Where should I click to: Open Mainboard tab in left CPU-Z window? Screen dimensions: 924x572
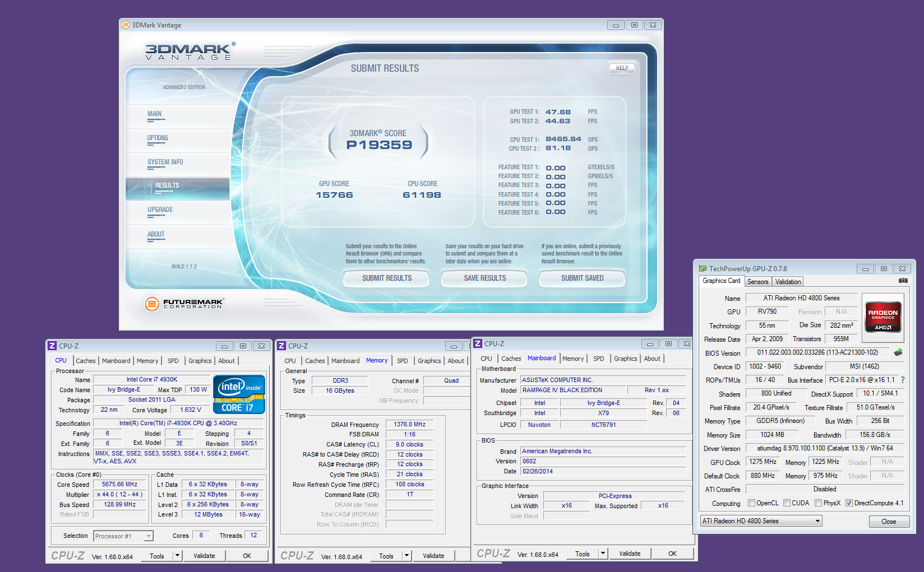coord(116,361)
